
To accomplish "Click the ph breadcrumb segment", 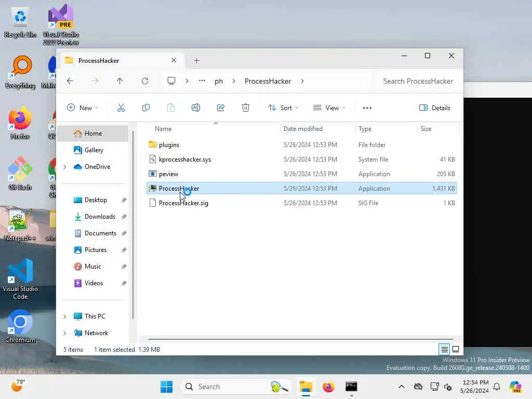I will click(x=219, y=81).
